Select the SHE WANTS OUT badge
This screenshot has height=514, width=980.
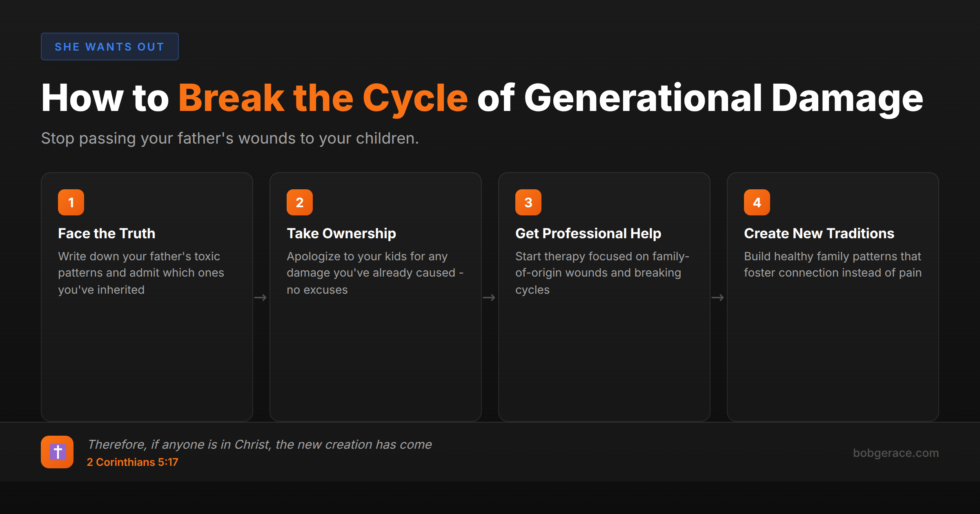point(109,47)
